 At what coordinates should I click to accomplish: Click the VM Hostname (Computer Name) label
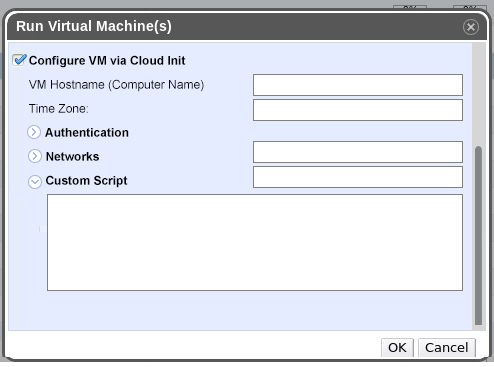tap(116, 85)
